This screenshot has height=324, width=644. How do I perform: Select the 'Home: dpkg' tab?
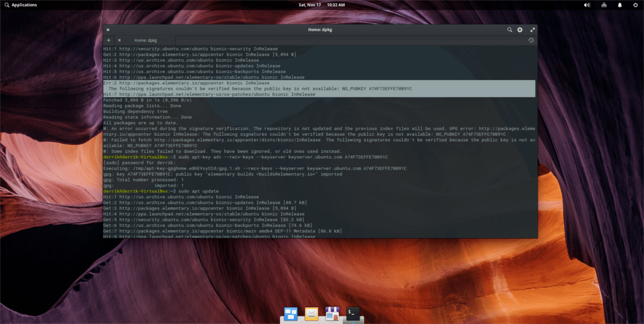tap(145, 40)
